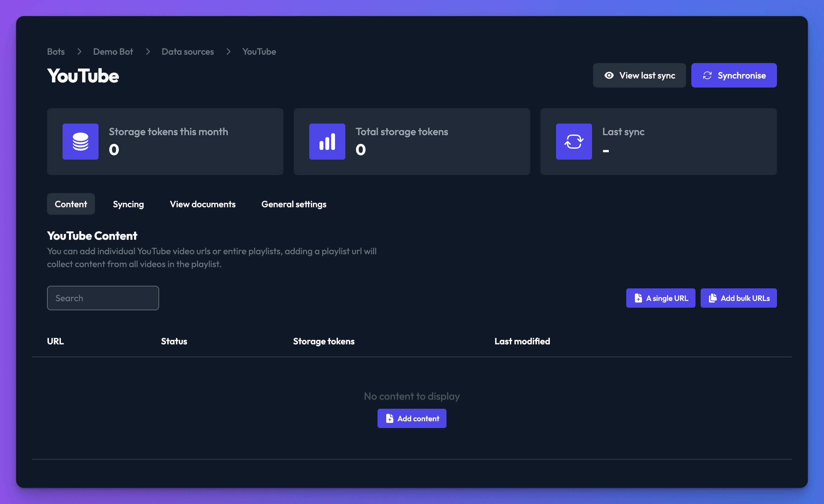Image resolution: width=824 pixels, height=504 pixels.
Task: Navigate to Data sources breadcrumb
Action: point(187,51)
